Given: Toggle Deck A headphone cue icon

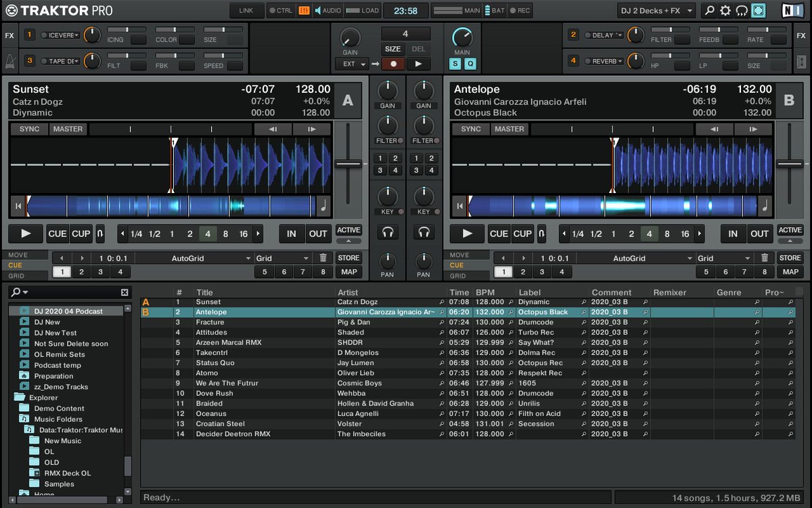Looking at the screenshot, I should tap(388, 232).
